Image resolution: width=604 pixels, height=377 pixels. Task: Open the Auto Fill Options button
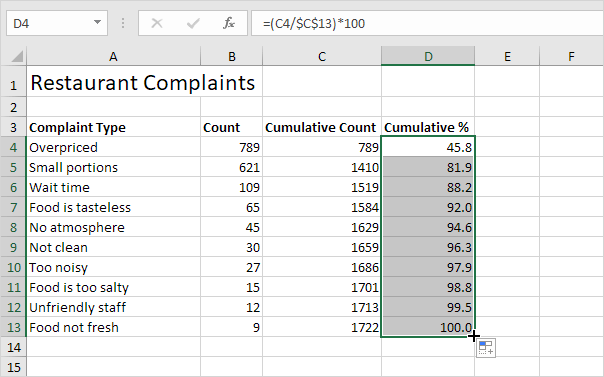click(486, 348)
